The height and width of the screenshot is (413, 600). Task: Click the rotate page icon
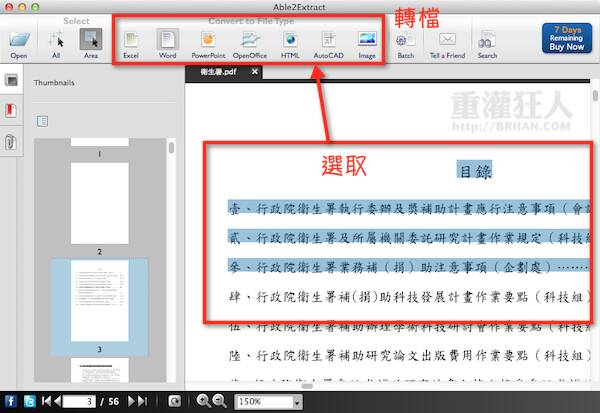click(x=174, y=401)
